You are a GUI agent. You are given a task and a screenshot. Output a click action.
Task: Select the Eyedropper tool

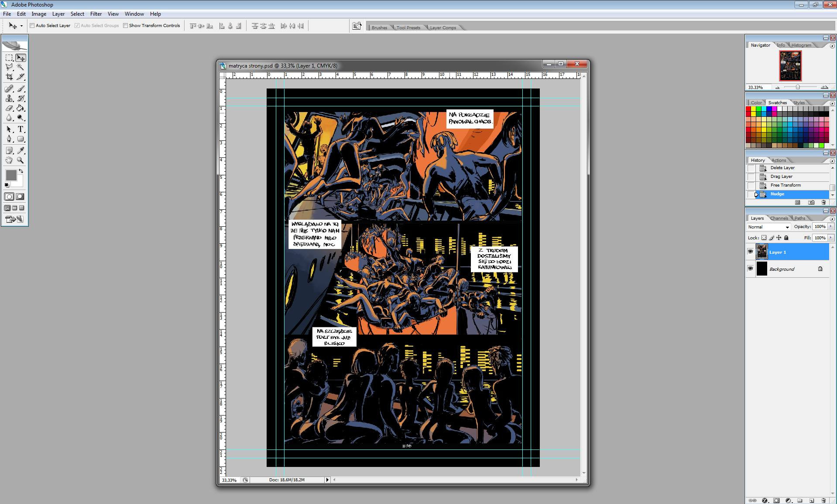click(20, 150)
